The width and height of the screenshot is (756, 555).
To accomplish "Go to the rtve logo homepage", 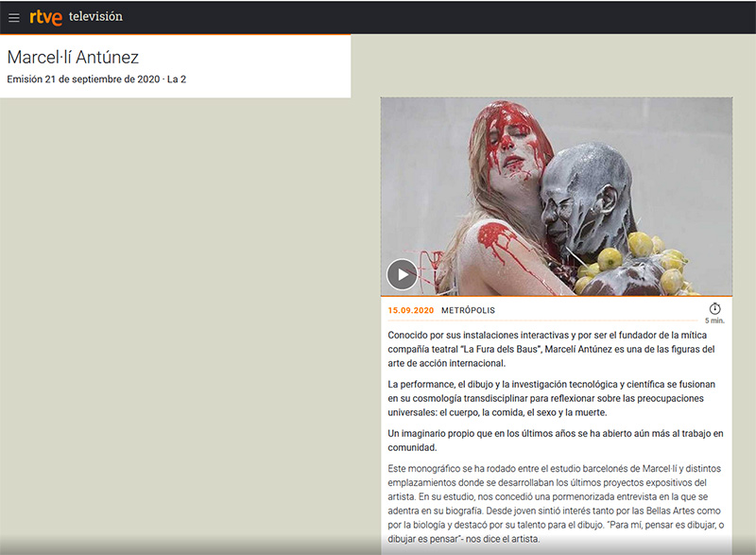I will click(45, 17).
